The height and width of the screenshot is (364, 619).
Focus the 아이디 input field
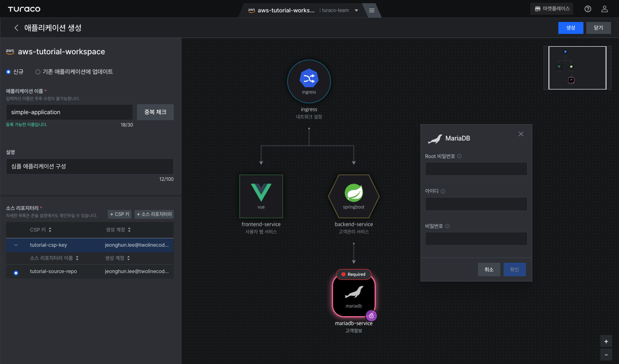(x=476, y=204)
